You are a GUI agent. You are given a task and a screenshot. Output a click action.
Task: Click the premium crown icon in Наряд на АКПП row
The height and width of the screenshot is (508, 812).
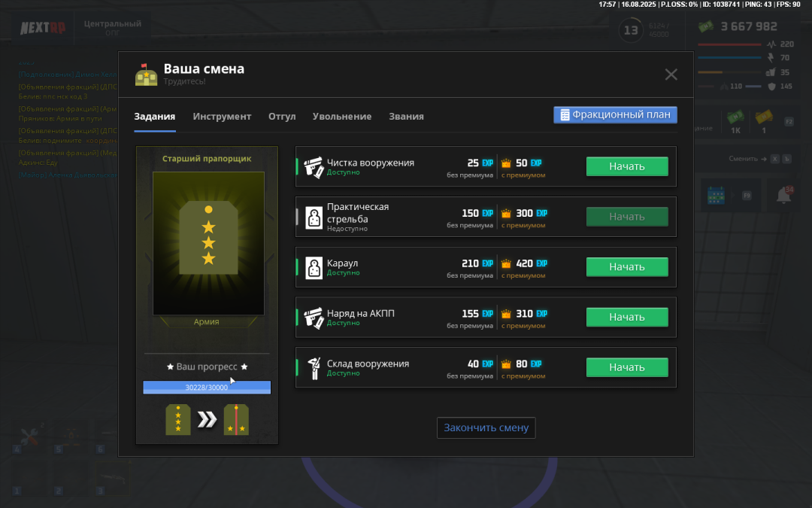(x=506, y=314)
